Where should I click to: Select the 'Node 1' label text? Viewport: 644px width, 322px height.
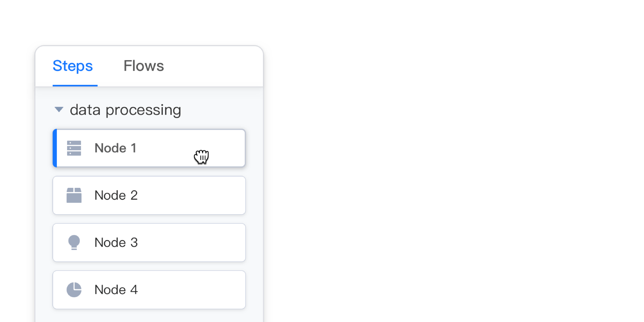coord(115,148)
